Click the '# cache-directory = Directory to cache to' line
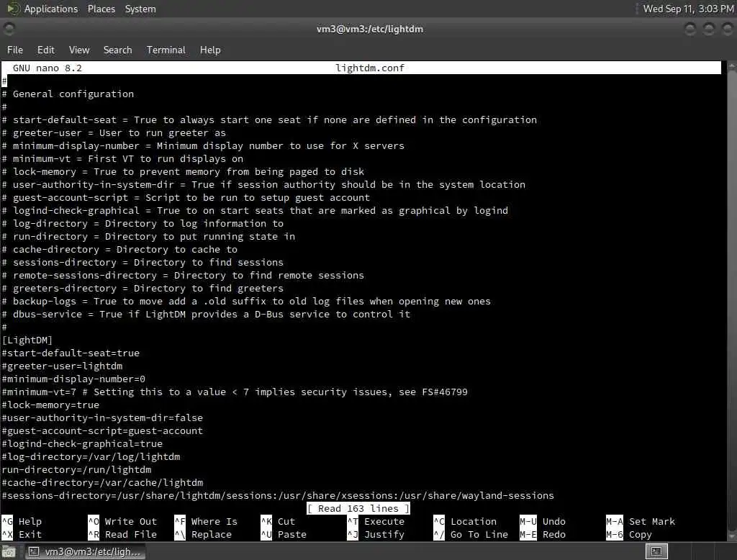 coord(120,249)
